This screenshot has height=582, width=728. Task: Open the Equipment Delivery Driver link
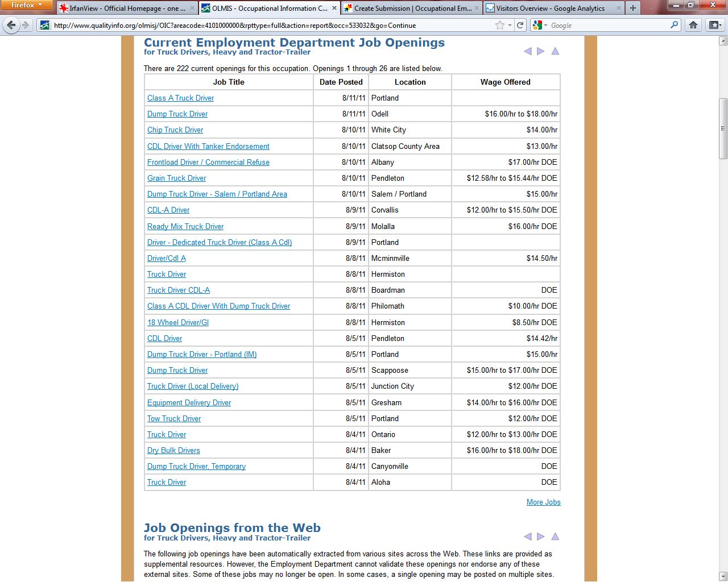(189, 402)
